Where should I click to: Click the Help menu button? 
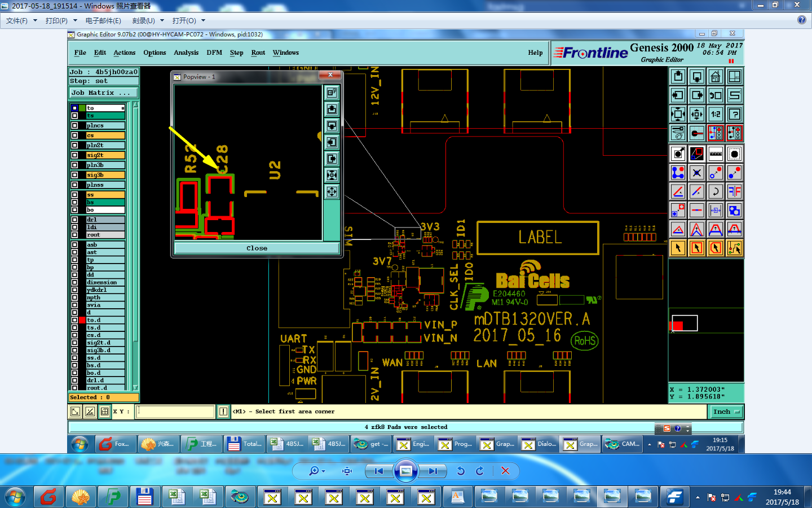tap(535, 52)
